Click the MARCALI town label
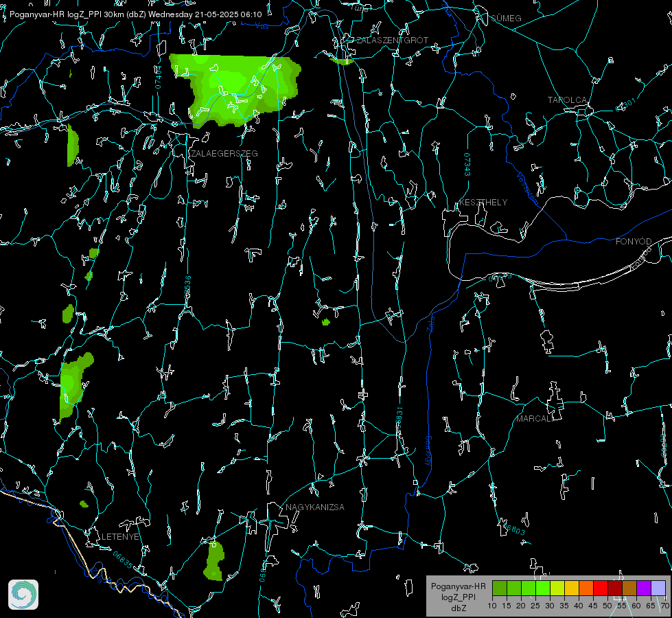672x618 pixels. click(535, 419)
